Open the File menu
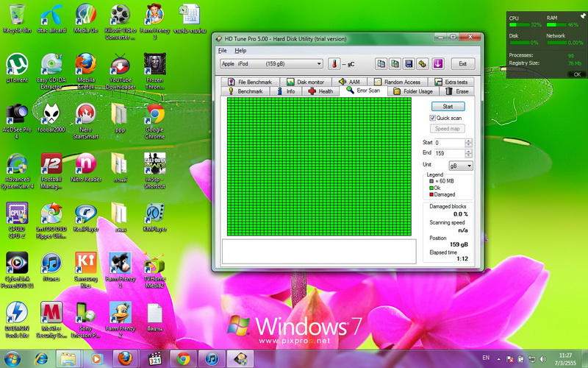588x368 pixels. [x=223, y=50]
